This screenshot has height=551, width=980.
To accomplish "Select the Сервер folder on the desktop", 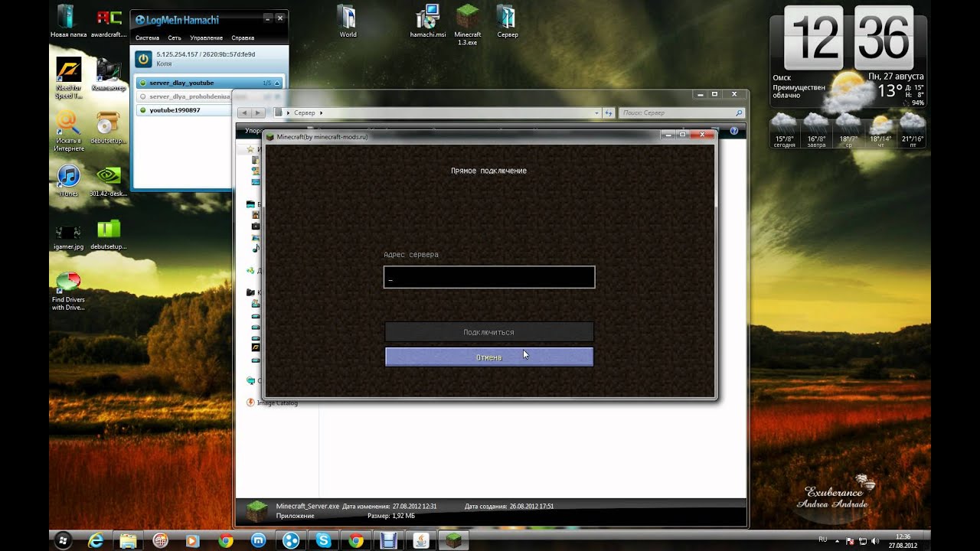I will click(507, 21).
